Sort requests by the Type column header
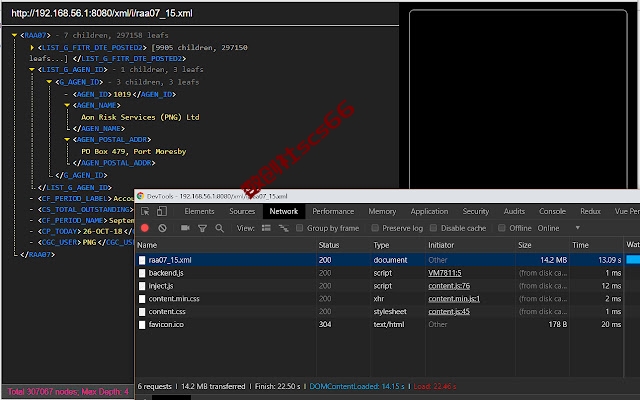Viewport: 640px width, 400px height. (x=398, y=245)
